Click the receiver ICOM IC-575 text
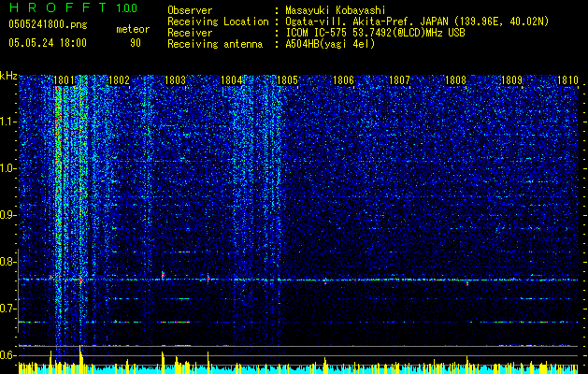Viewport: 588px width, 374px height. click(317, 33)
